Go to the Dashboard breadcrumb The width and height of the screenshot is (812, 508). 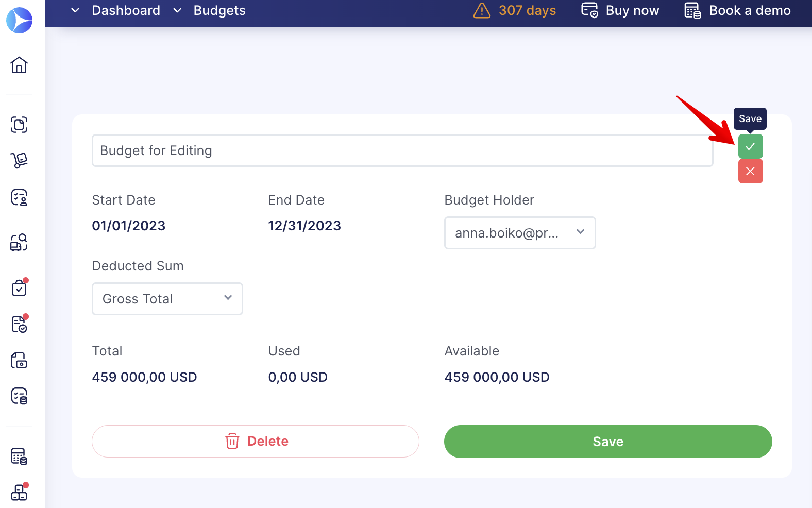click(126, 10)
